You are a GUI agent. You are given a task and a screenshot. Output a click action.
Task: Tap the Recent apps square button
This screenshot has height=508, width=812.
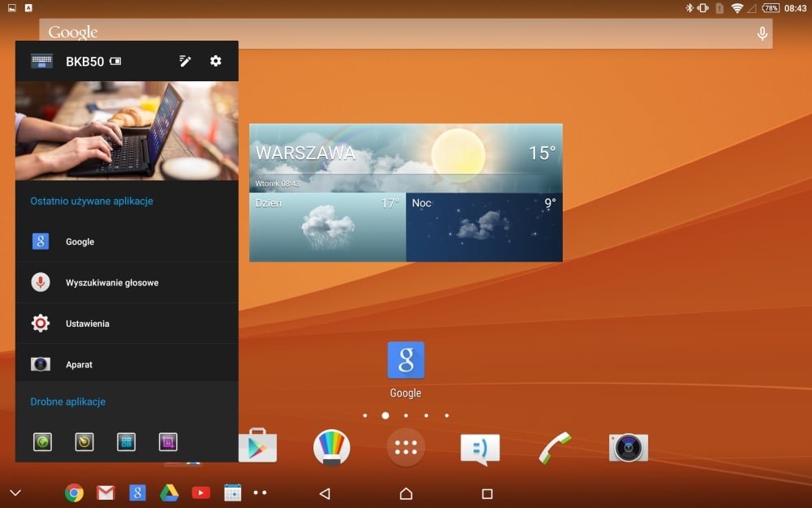tap(486, 493)
